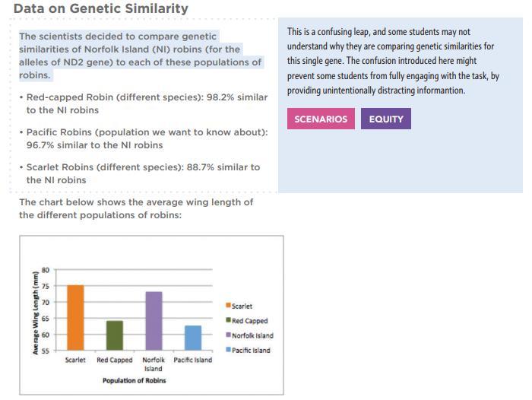Click the purple Norfolk Island legend swatch

pos(228,335)
